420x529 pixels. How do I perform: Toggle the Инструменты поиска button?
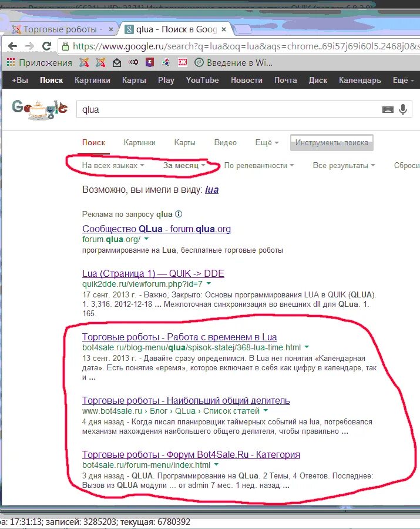click(x=332, y=143)
